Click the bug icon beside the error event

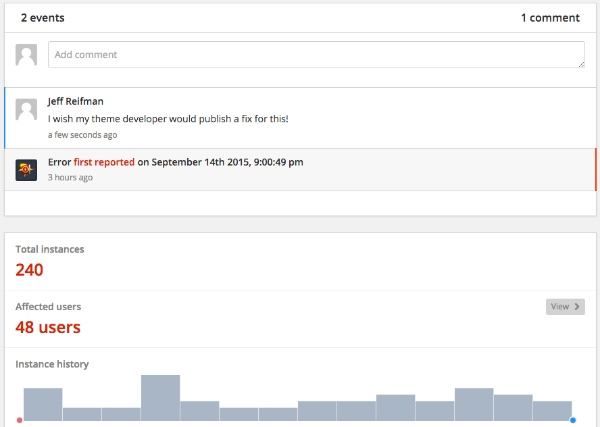click(x=27, y=169)
